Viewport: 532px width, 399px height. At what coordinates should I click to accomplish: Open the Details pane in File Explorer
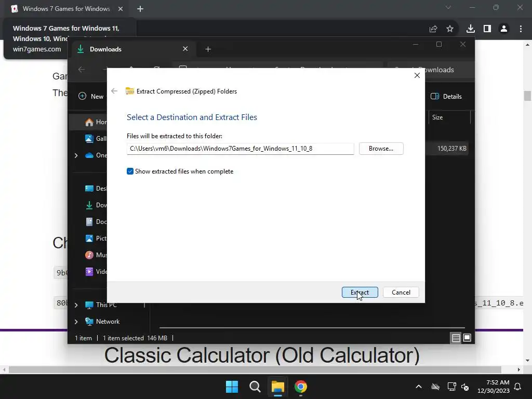446,96
